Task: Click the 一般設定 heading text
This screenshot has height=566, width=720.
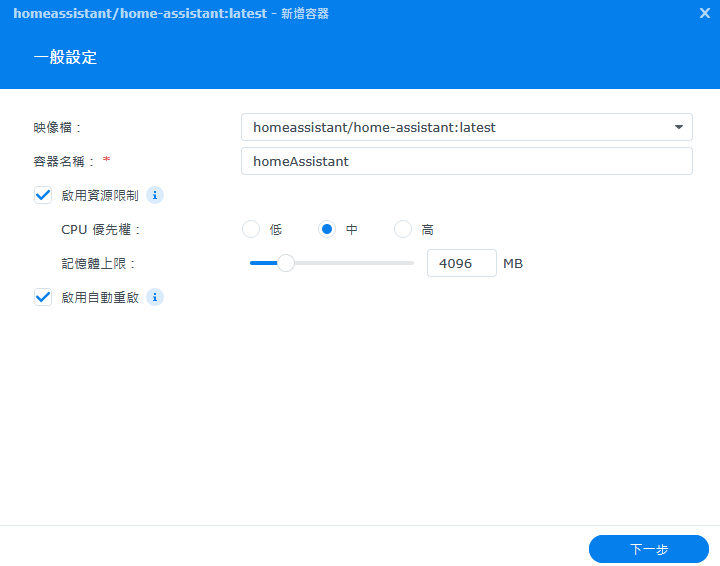Action: (x=65, y=57)
